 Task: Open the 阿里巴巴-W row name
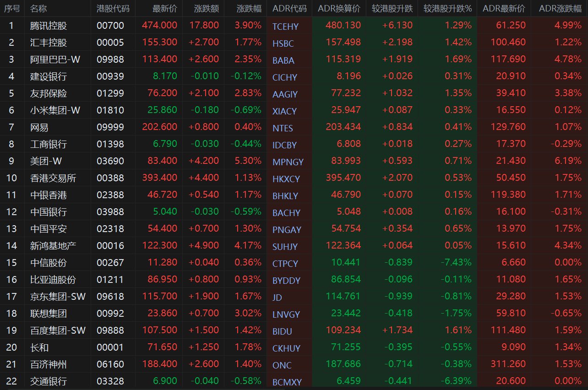tap(55, 60)
